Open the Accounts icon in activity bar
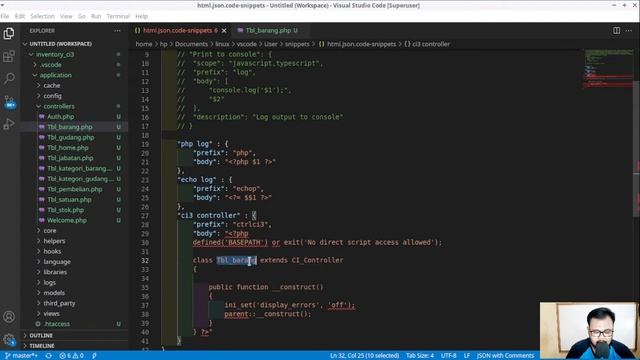 click(x=9, y=316)
